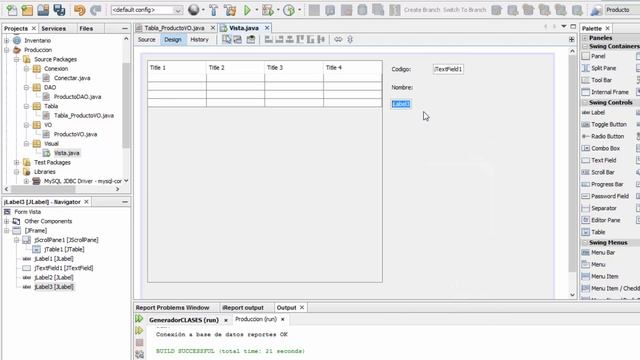Click the change horizontal resizability icon

(338, 40)
